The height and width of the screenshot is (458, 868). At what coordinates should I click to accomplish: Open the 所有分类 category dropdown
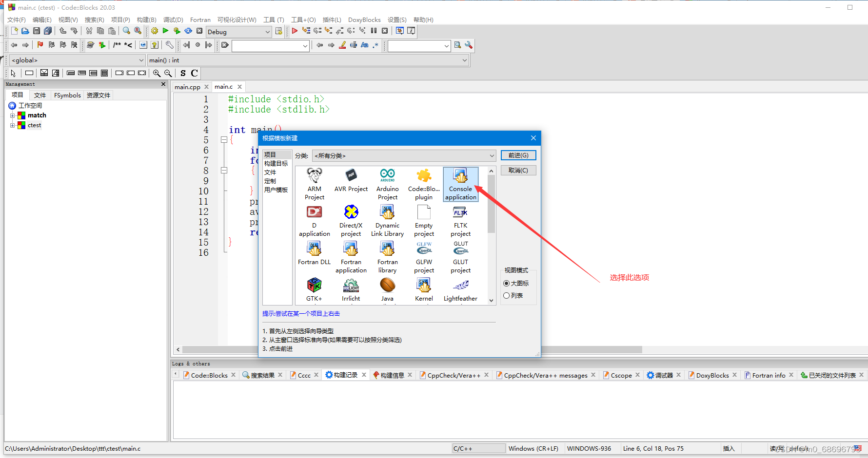(x=404, y=155)
